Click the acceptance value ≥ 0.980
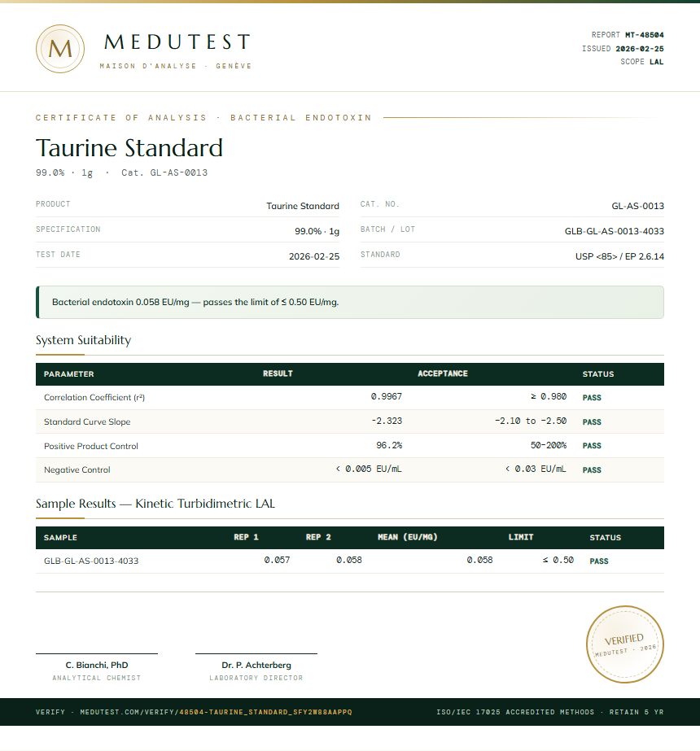This screenshot has height=751, width=700. tap(549, 396)
